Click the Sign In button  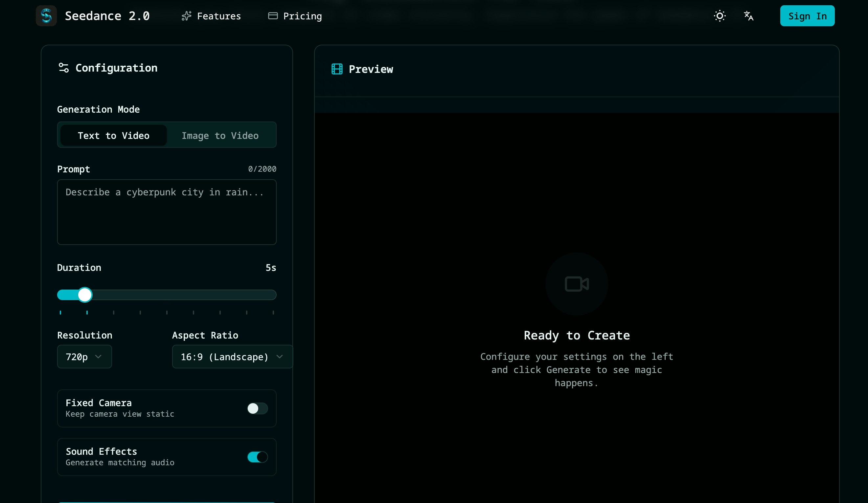pyautogui.click(x=807, y=15)
